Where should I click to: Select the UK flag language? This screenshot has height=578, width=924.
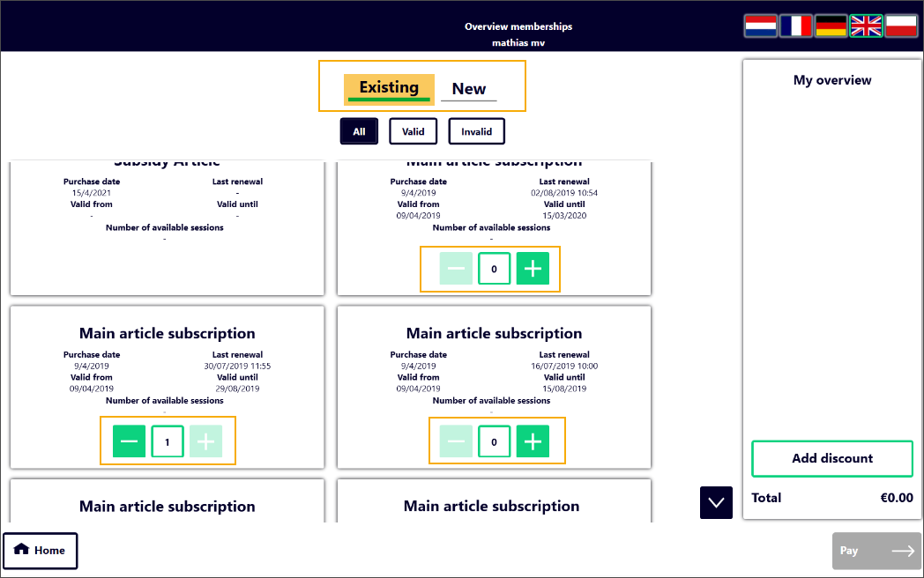point(866,26)
